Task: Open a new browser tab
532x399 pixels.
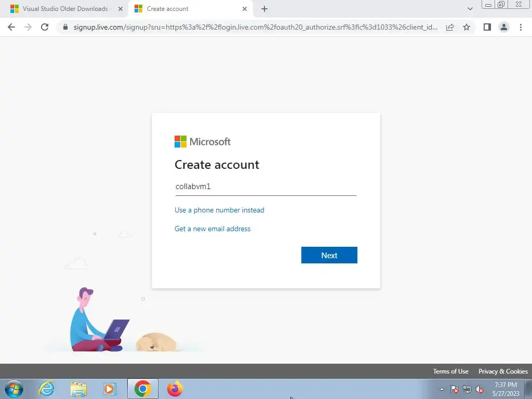Action: coord(264,9)
